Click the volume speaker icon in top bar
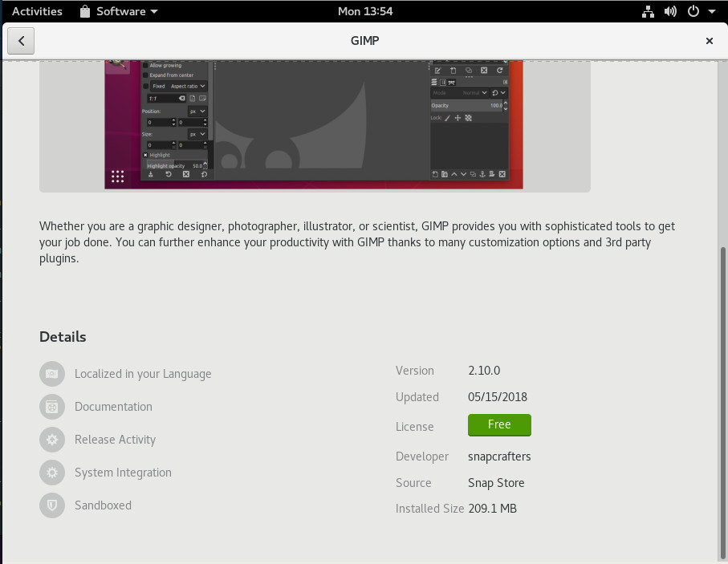728x564 pixels. pyautogui.click(x=670, y=11)
